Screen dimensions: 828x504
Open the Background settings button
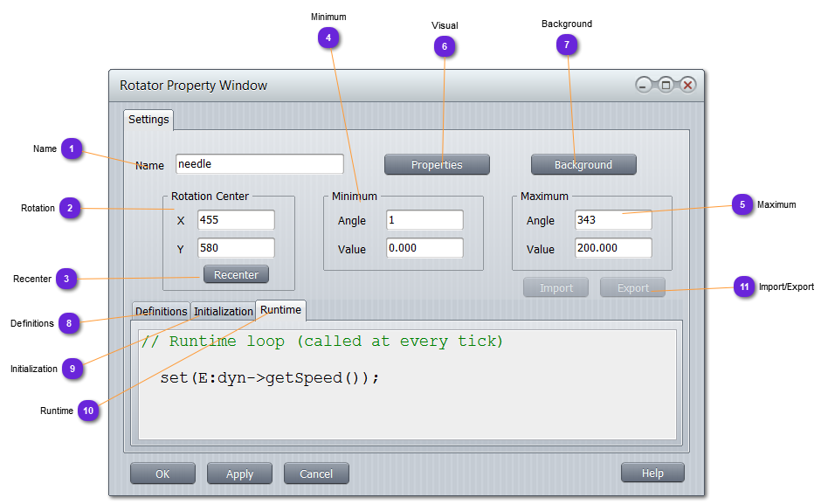pyautogui.click(x=583, y=164)
